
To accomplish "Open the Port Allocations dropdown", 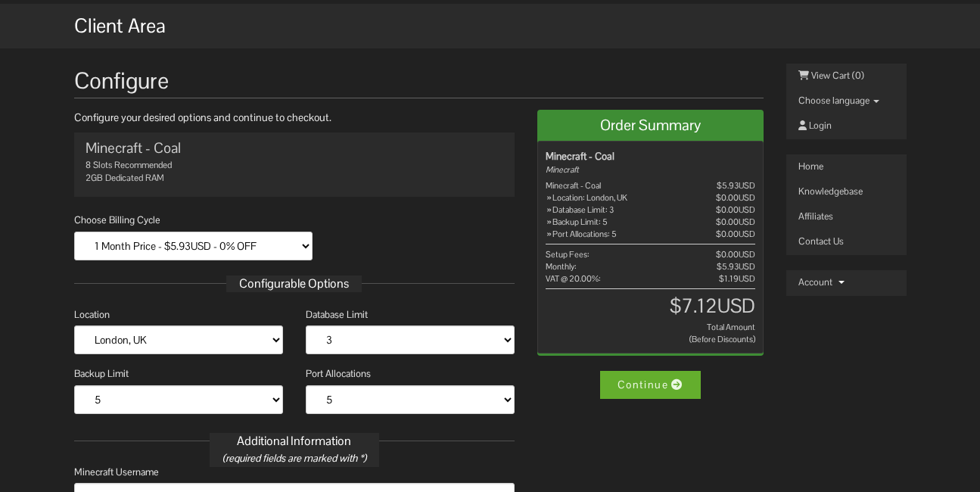I will 410,400.
